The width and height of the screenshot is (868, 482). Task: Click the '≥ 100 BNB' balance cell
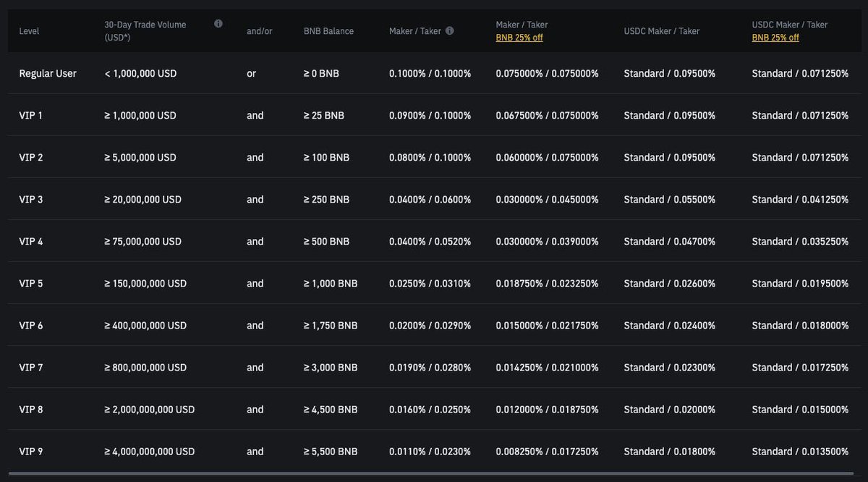327,157
